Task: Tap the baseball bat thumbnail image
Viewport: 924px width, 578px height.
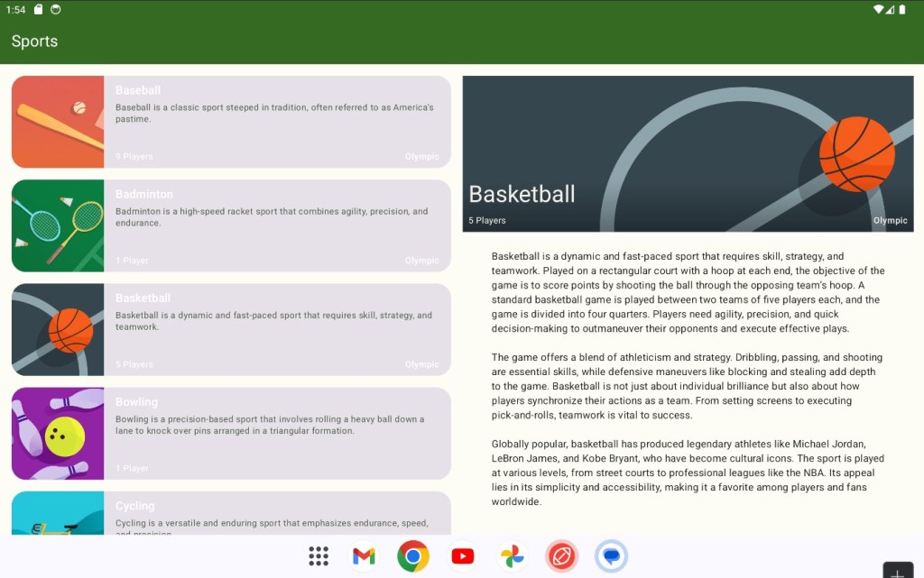Action: click(58, 122)
